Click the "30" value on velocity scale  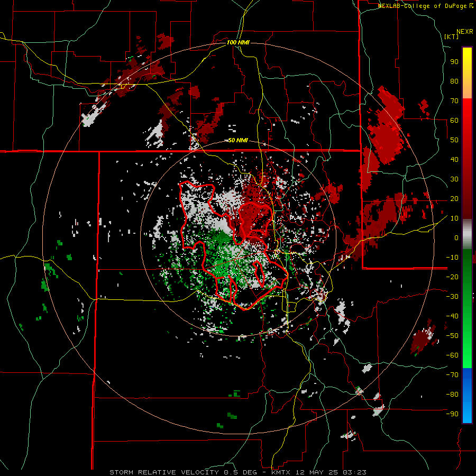point(454,179)
